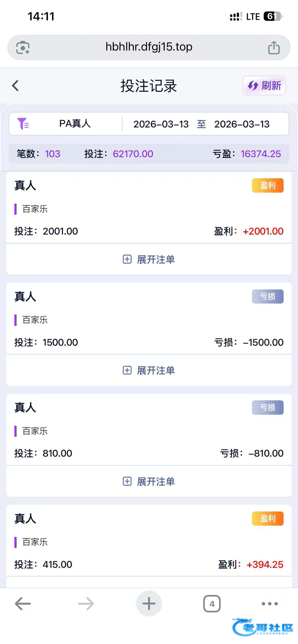Tap the browser forward arrow

[x=86, y=604]
